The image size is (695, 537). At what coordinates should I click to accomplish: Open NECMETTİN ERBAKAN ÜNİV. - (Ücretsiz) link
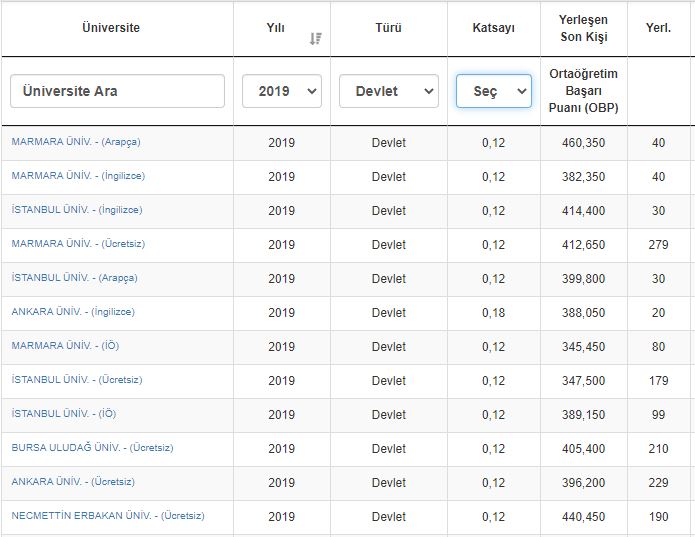pos(108,516)
